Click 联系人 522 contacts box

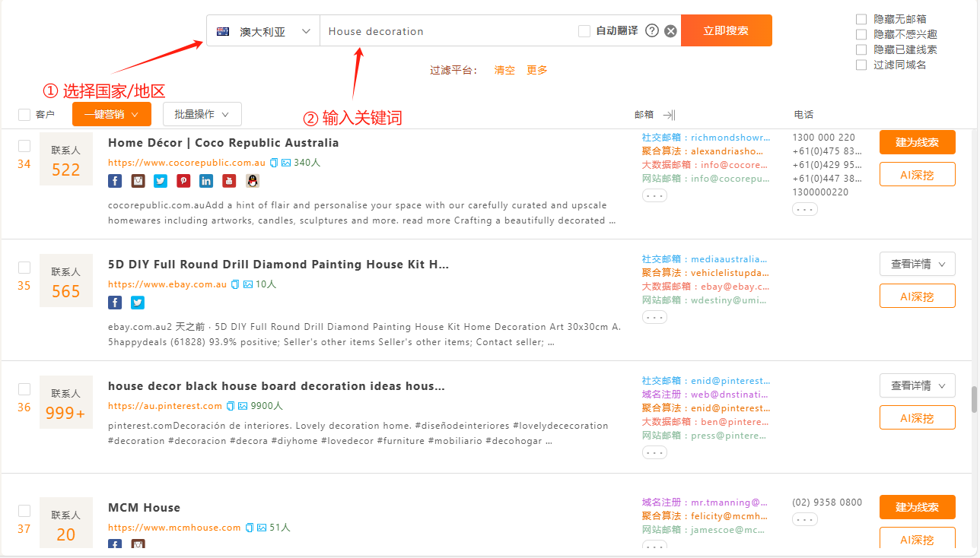(x=66, y=159)
